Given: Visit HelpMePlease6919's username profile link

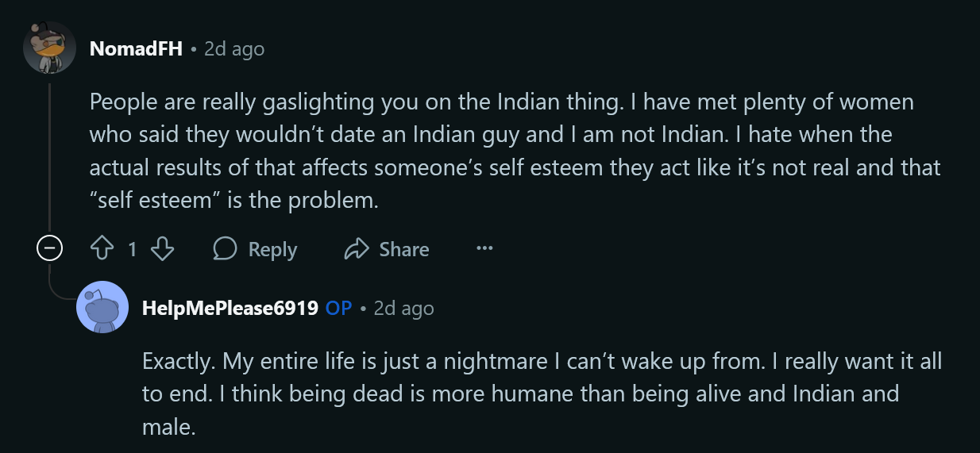Looking at the screenshot, I should click(x=230, y=308).
